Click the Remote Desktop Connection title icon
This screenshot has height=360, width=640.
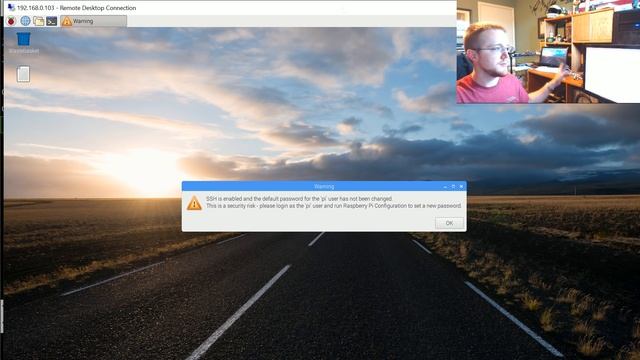point(11,7)
